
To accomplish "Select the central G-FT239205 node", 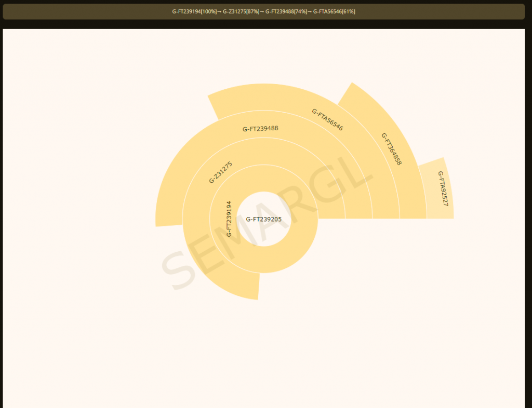I will click(263, 219).
